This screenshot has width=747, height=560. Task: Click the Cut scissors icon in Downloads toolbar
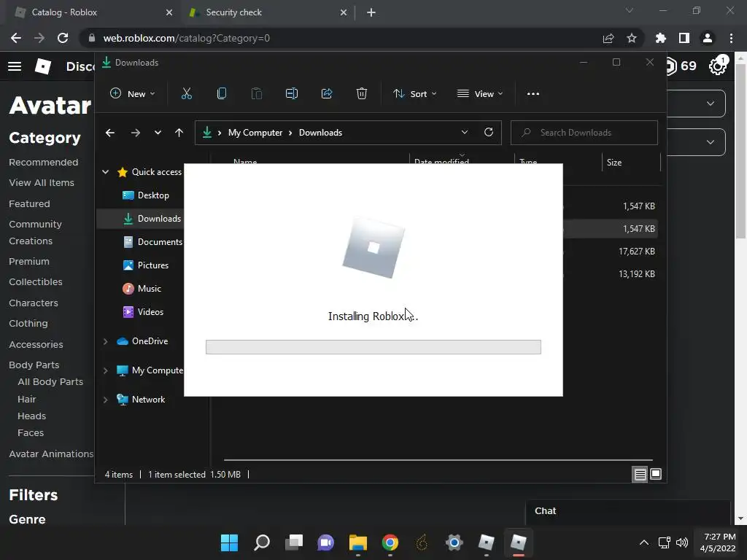(186, 94)
